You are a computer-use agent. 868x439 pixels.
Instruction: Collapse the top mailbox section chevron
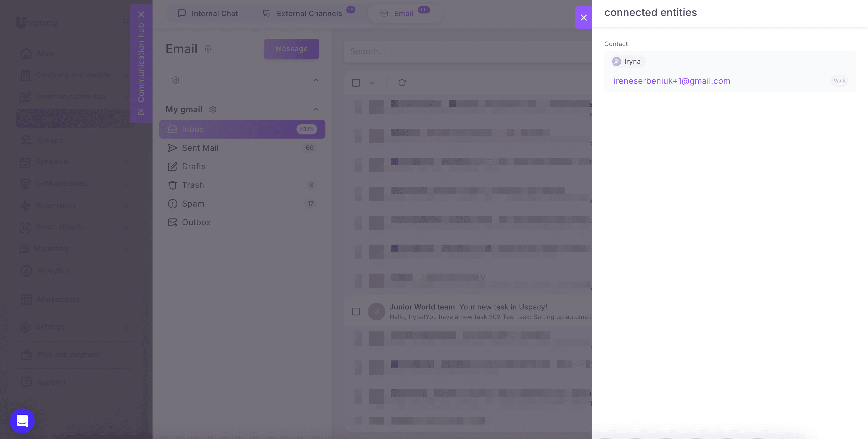pyautogui.click(x=316, y=80)
